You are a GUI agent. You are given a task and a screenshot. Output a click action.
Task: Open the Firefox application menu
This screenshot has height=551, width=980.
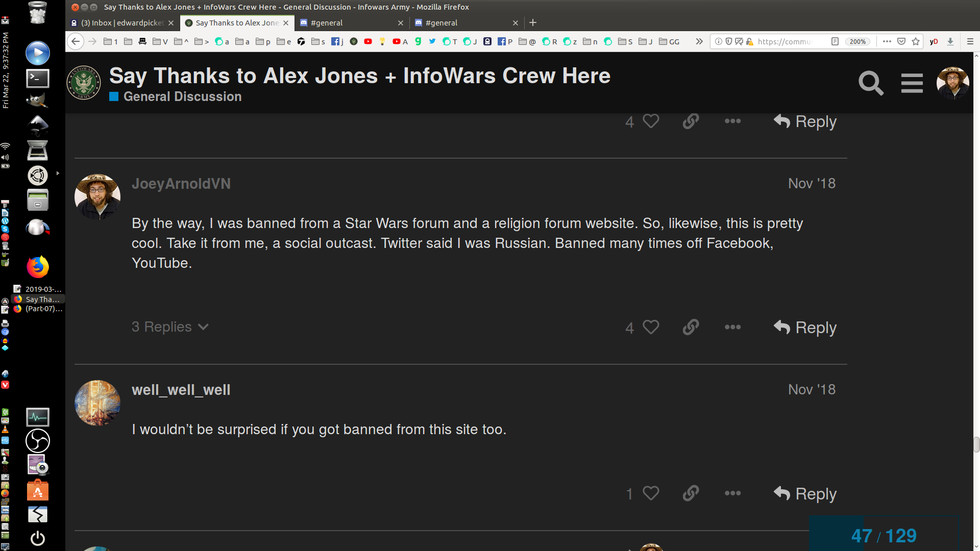tap(970, 41)
